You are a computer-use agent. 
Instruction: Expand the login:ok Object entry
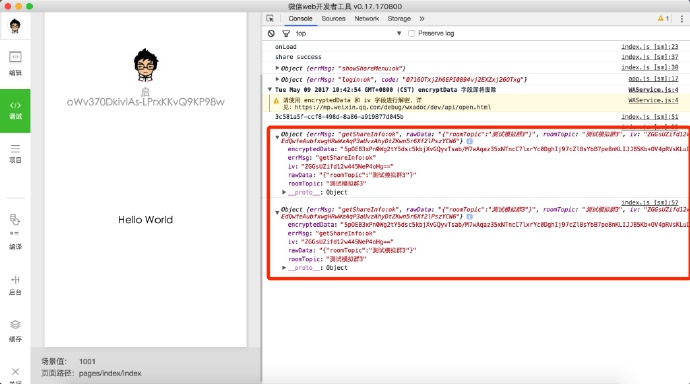coord(277,79)
